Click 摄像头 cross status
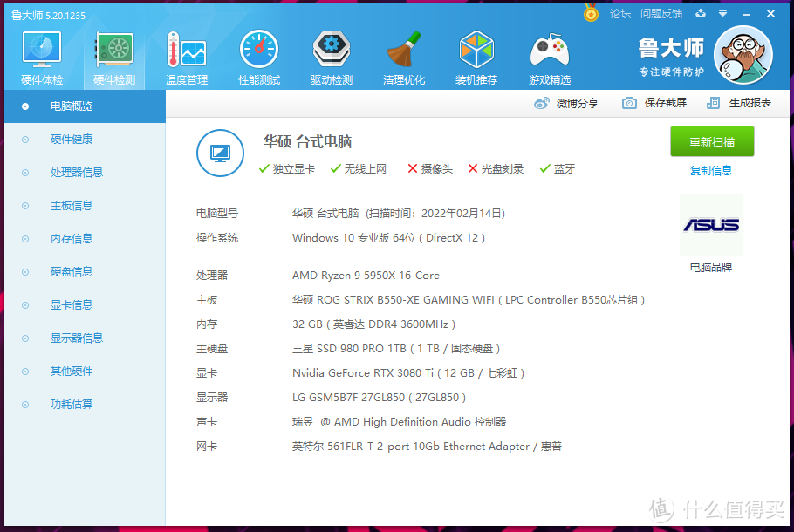 coord(430,168)
